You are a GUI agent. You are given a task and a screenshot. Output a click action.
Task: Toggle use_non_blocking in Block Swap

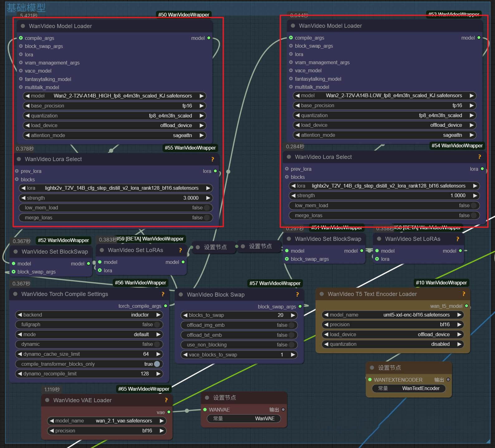tap(239, 345)
